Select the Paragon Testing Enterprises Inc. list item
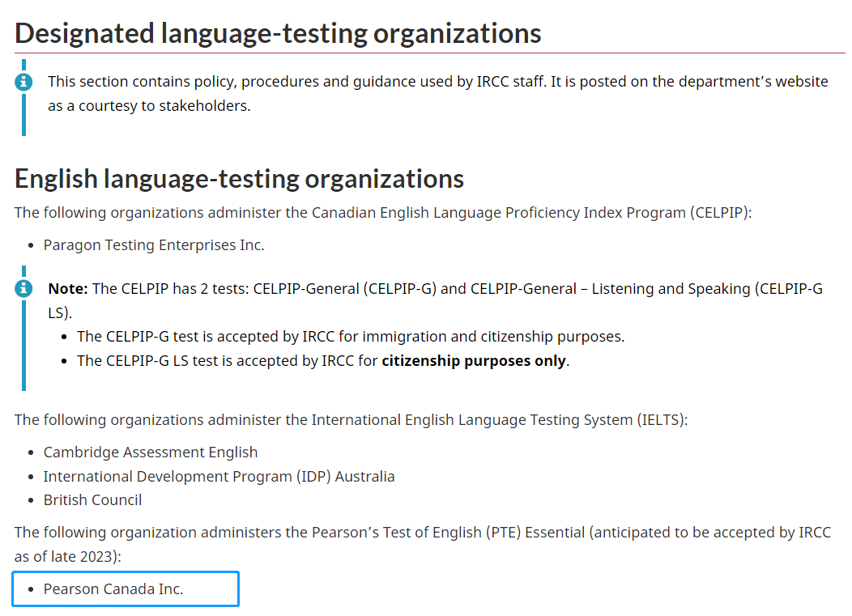 (x=154, y=244)
